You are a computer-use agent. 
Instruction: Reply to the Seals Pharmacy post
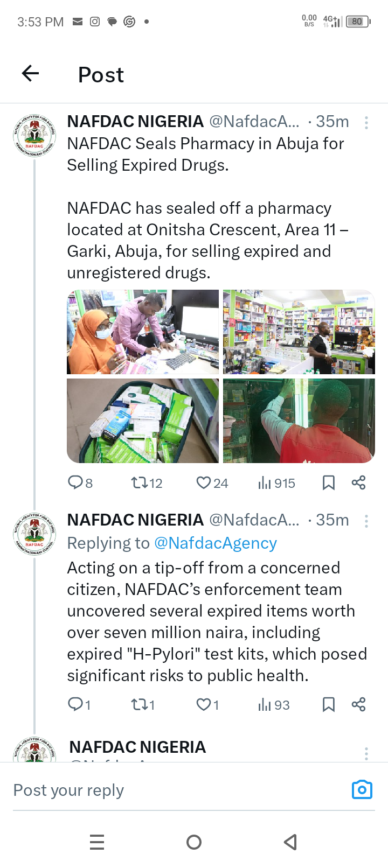tap(75, 482)
